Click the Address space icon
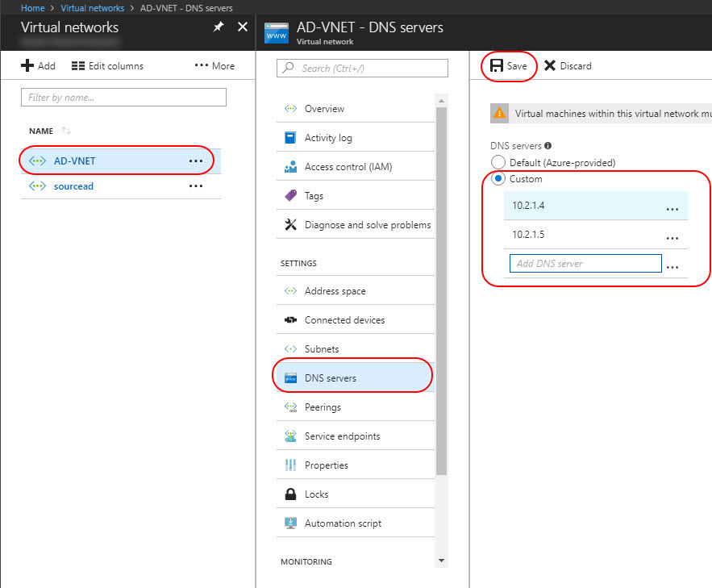The image size is (712, 588). [290, 291]
